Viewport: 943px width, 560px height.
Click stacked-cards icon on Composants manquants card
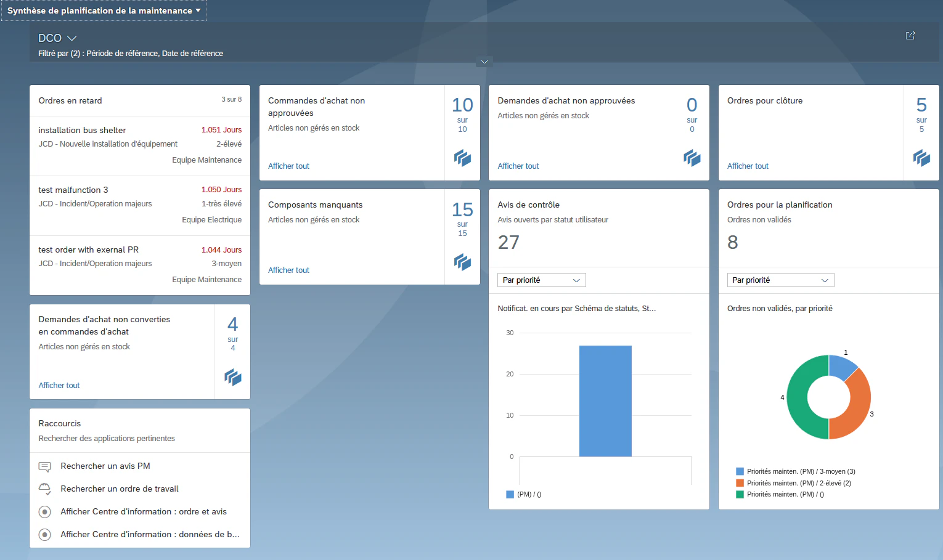pos(462,262)
